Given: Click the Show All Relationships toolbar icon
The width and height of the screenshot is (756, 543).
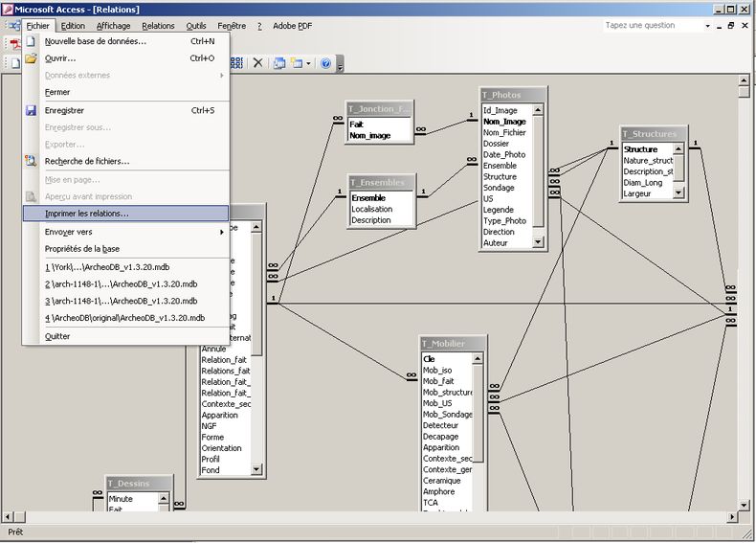Looking at the screenshot, I should pyautogui.click(x=236, y=63).
